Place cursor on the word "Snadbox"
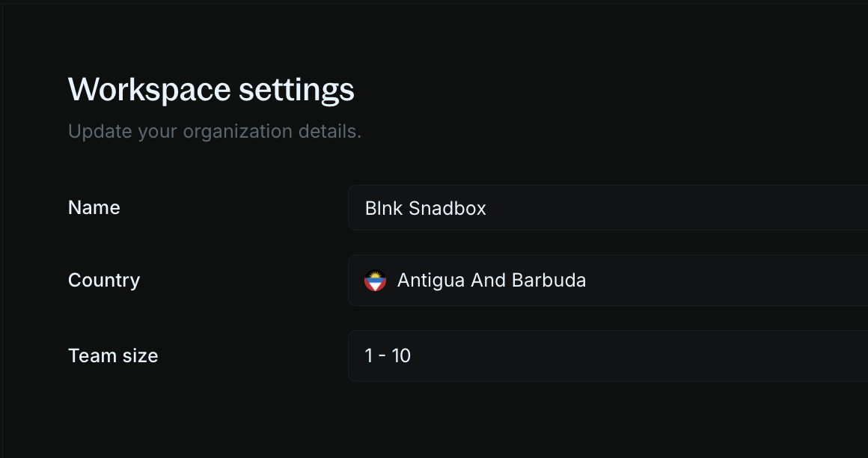 (x=447, y=208)
